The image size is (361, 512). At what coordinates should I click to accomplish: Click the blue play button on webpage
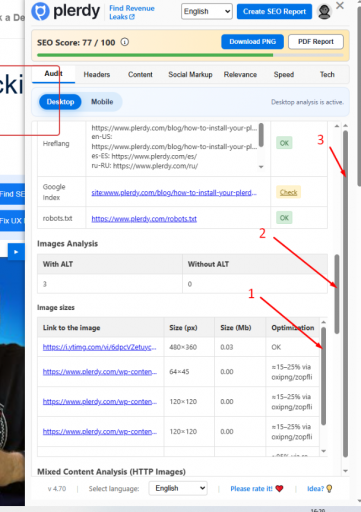point(16,252)
